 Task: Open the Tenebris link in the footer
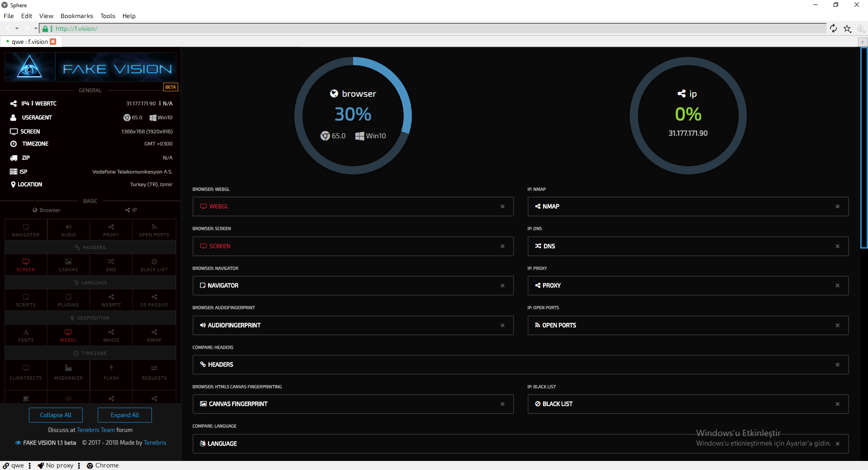[155, 442]
